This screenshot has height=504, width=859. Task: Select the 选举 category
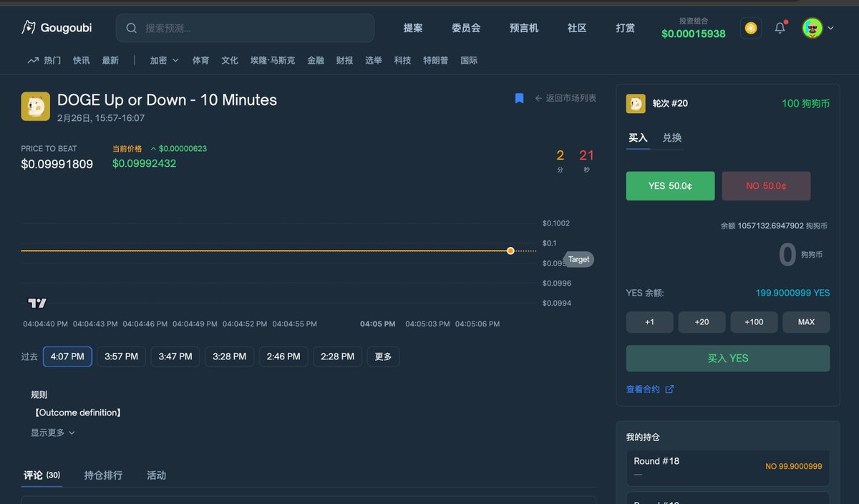(374, 60)
